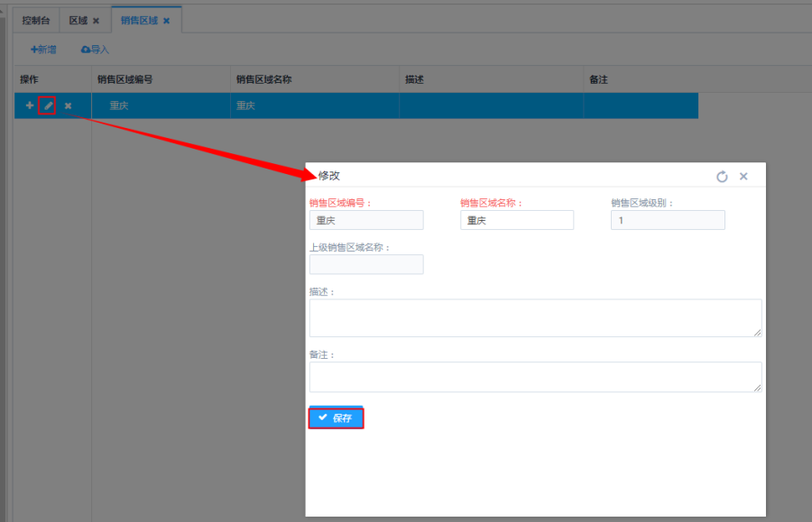This screenshot has height=522, width=812.
Task: Focus the 销售区域编号 input field
Action: (365, 220)
